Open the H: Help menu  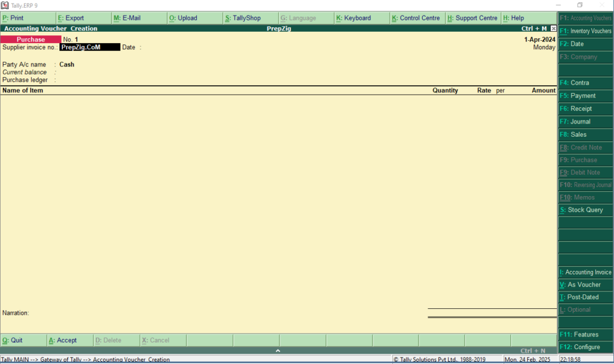529,18
